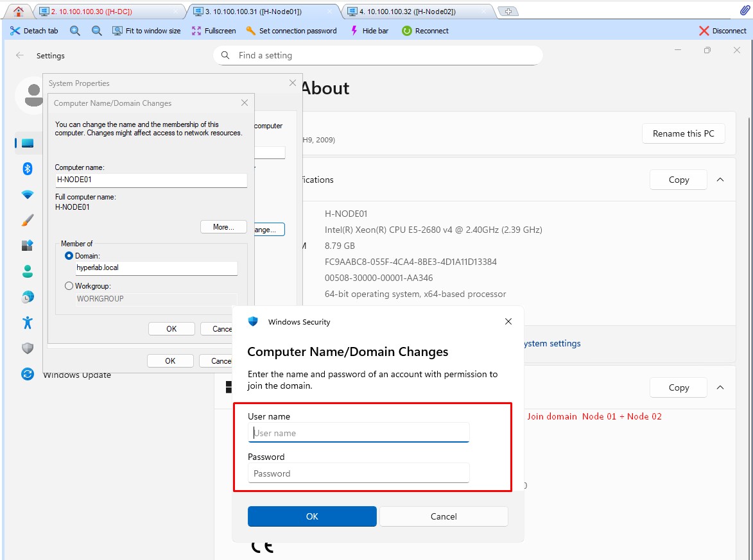This screenshot has width=753, height=560.
Task: Open System category in Settings sidebar
Action: click(28, 143)
